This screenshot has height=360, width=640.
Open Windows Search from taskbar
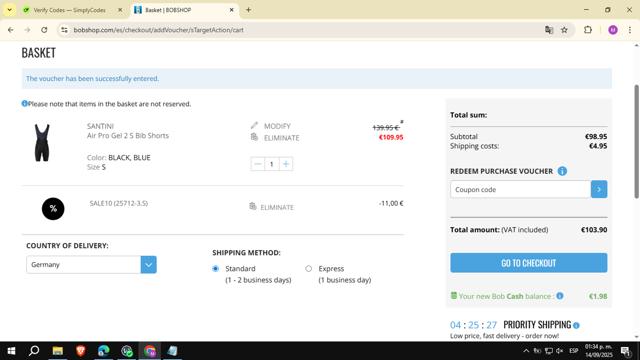tap(34, 351)
